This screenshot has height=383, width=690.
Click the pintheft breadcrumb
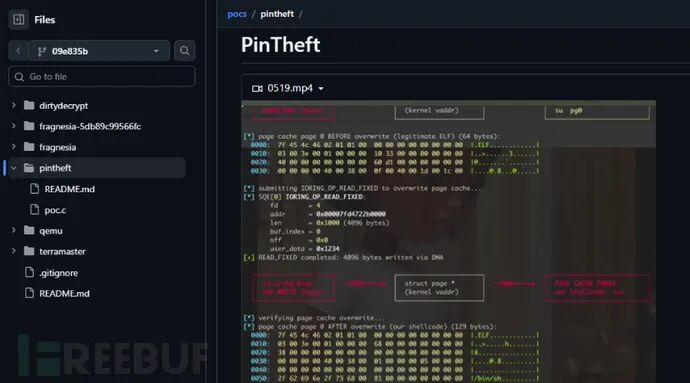click(x=277, y=14)
